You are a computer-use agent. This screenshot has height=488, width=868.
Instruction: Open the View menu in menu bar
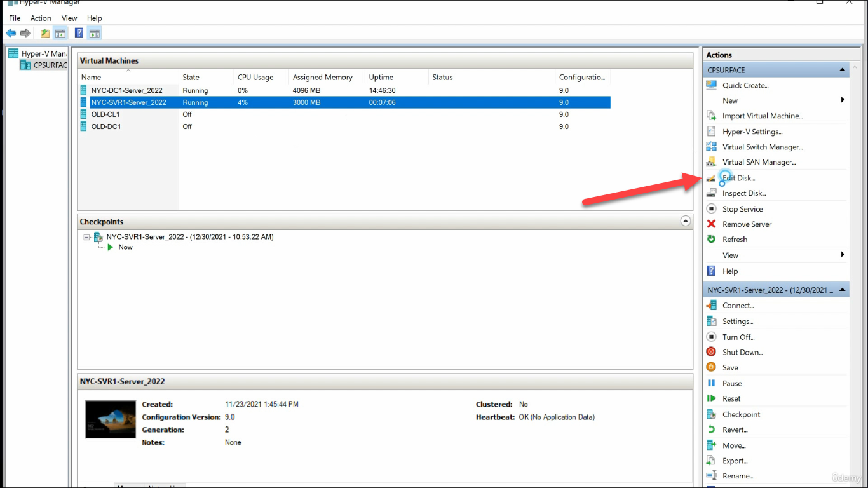coord(69,18)
